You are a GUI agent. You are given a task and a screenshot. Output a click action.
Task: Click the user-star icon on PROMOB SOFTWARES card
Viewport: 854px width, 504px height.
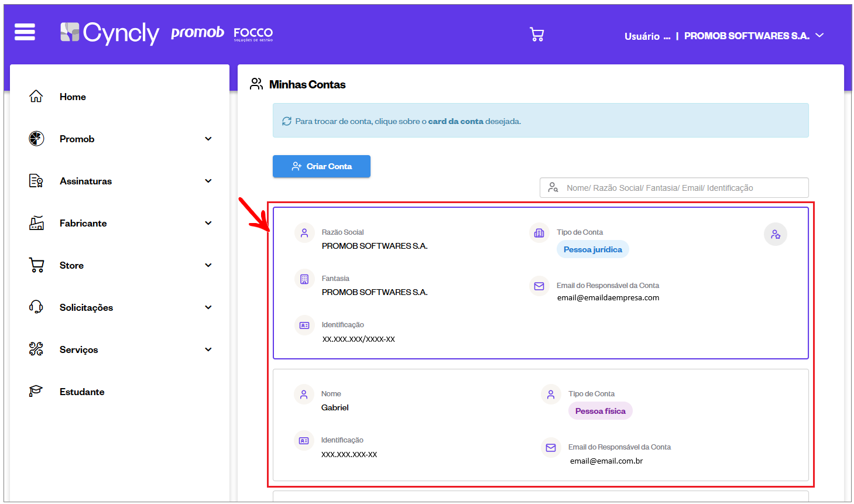pos(776,235)
